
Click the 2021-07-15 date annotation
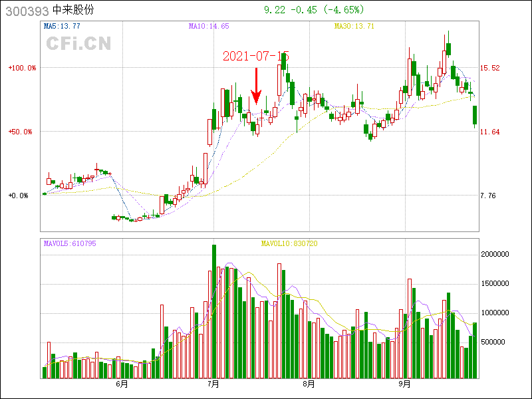pyautogui.click(x=256, y=57)
